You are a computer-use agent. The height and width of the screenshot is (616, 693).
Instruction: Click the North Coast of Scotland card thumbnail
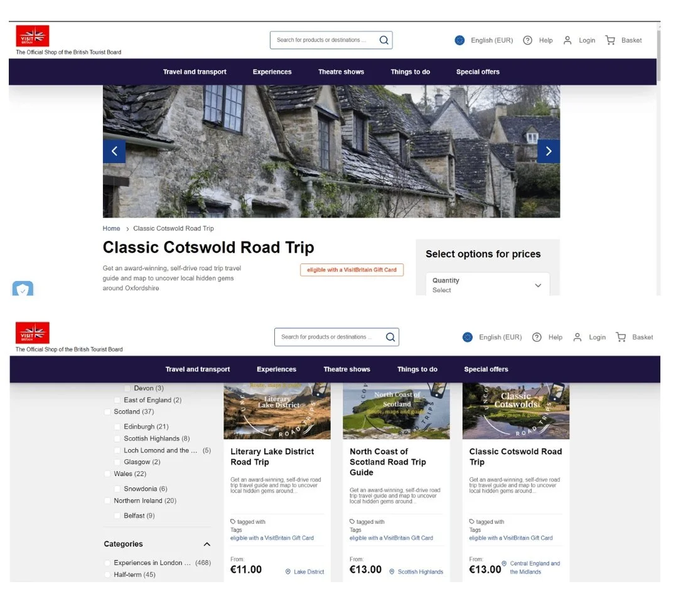[x=397, y=411]
